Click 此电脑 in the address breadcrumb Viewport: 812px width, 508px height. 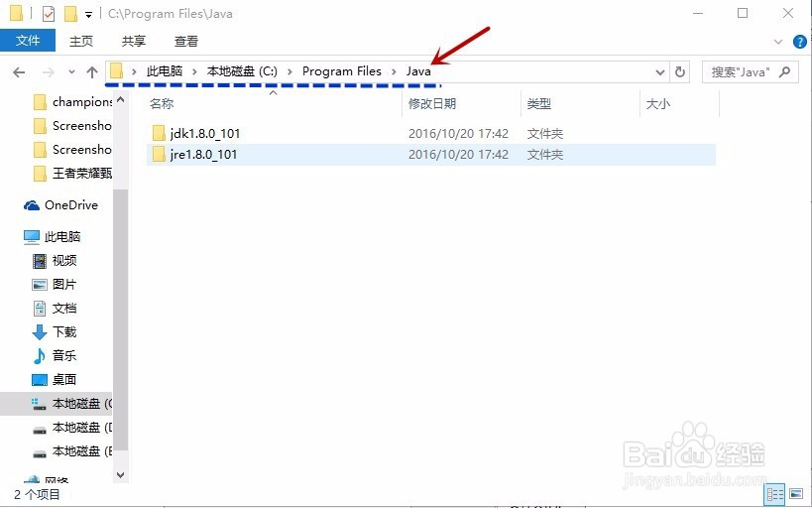pos(165,71)
